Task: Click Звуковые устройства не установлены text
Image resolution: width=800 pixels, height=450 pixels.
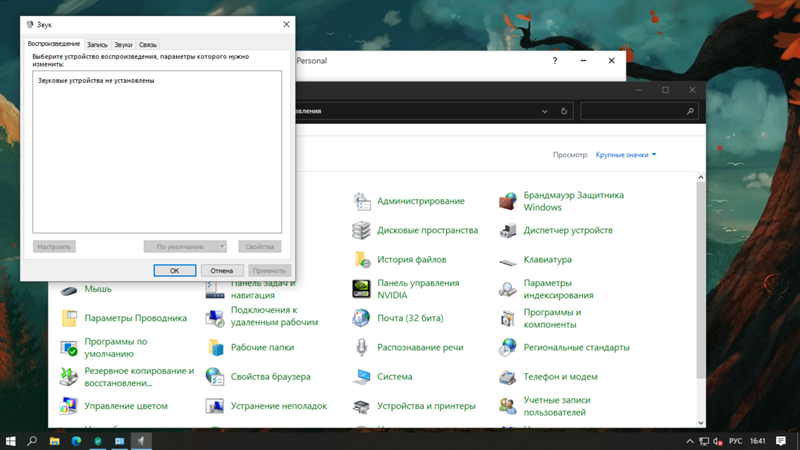Action: 96,81
